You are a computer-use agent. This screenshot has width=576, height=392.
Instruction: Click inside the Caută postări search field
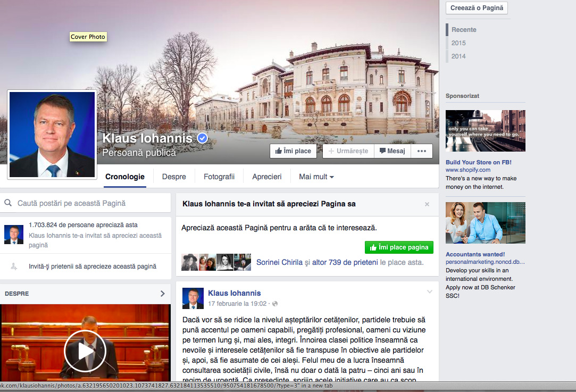tap(90, 203)
